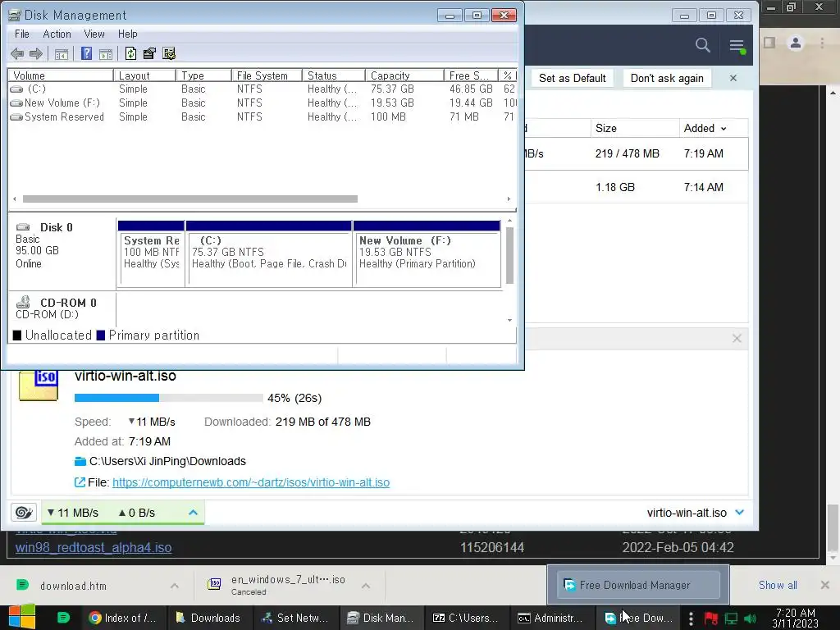
Task: Open download folder via blue folder icon
Action: click(x=80, y=461)
